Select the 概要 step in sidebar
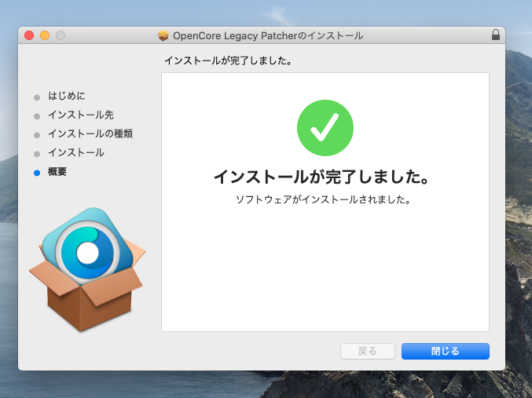Image resolution: width=532 pixels, height=398 pixels. [57, 171]
